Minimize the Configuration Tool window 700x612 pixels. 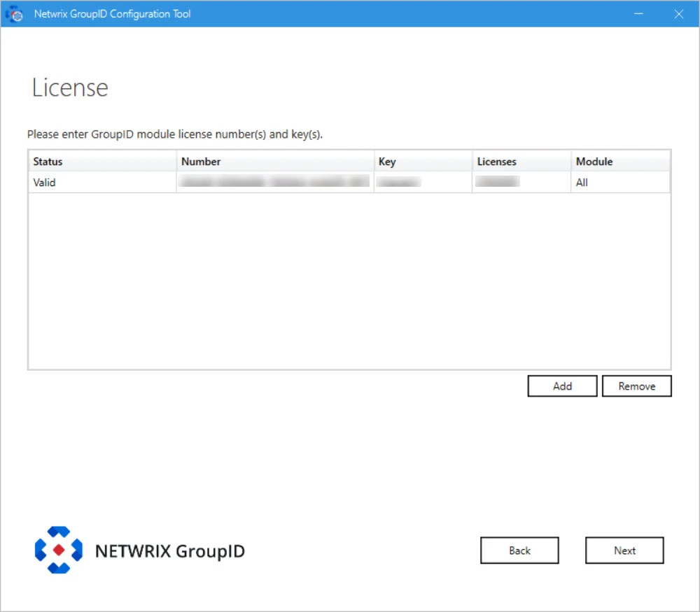click(639, 14)
